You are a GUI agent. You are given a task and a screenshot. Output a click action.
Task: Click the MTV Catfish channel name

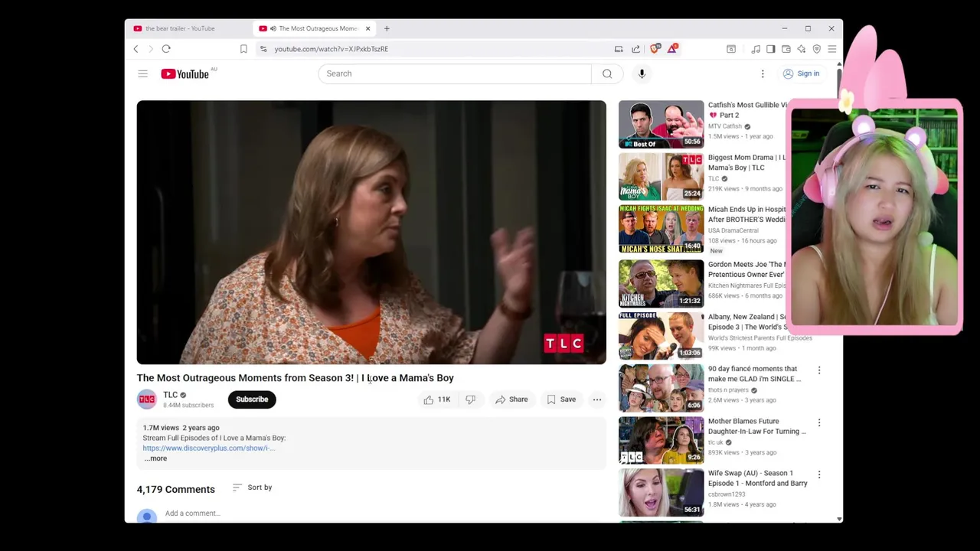pyautogui.click(x=725, y=126)
